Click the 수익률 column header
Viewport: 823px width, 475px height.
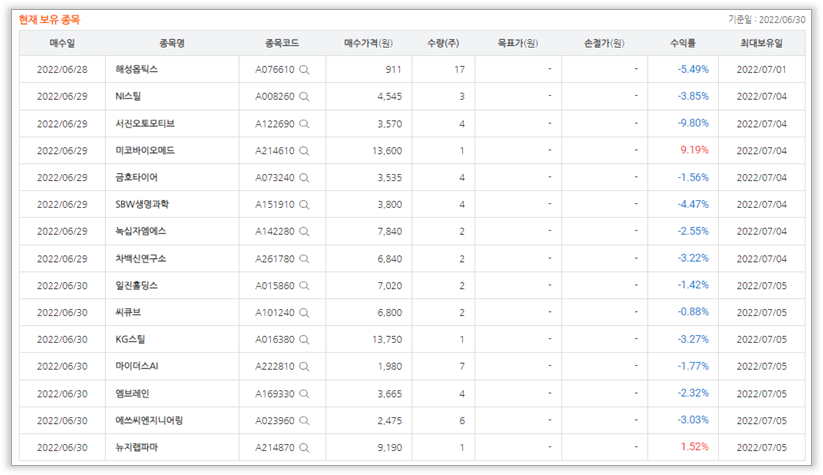pyautogui.click(x=683, y=43)
